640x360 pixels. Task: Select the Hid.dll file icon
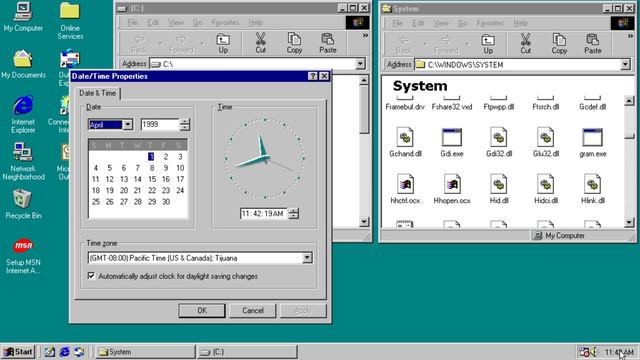click(x=499, y=189)
